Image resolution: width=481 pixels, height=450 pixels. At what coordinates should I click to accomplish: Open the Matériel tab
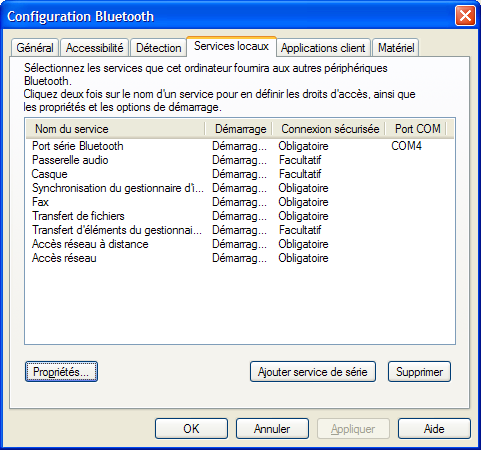pyautogui.click(x=396, y=48)
